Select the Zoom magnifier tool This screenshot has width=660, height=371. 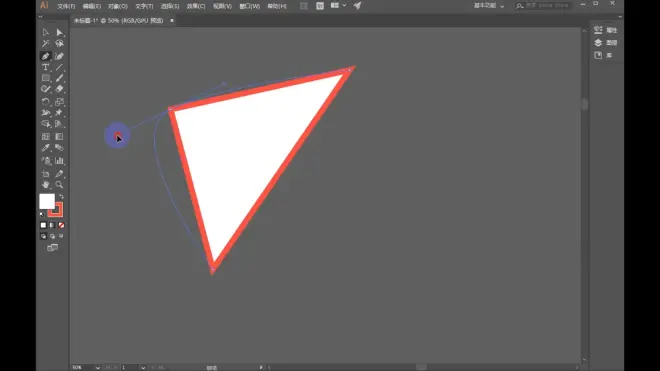coord(59,184)
